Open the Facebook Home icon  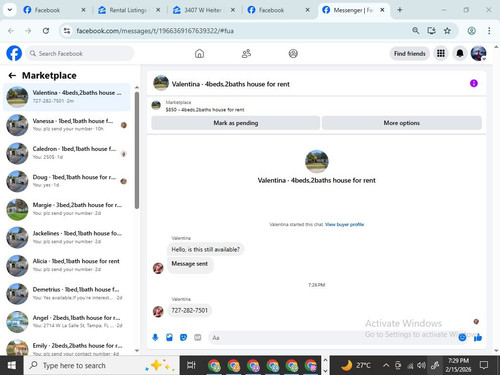(x=199, y=53)
